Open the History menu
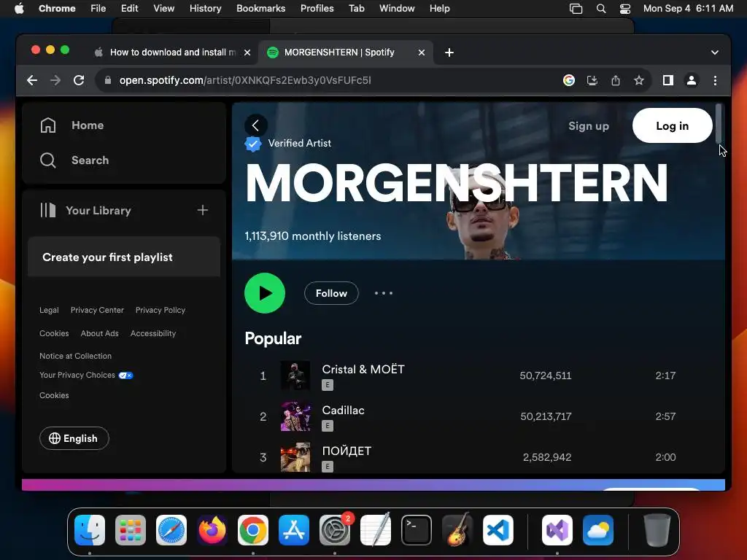The image size is (747, 560). click(205, 9)
